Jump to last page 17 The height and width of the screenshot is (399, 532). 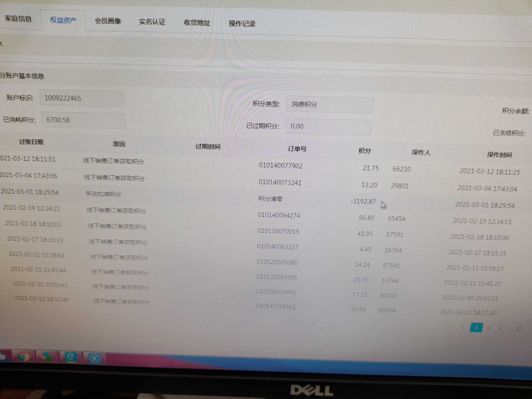pyautogui.click(x=518, y=329)
